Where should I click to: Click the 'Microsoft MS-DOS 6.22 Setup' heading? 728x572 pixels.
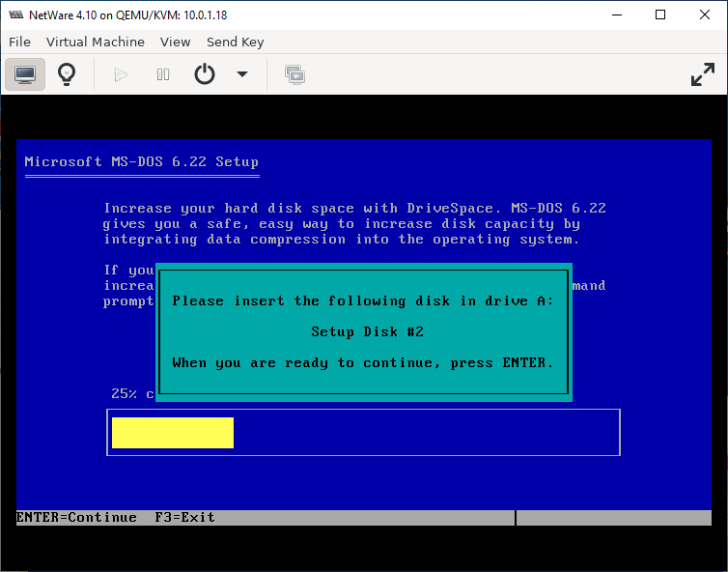142,161
